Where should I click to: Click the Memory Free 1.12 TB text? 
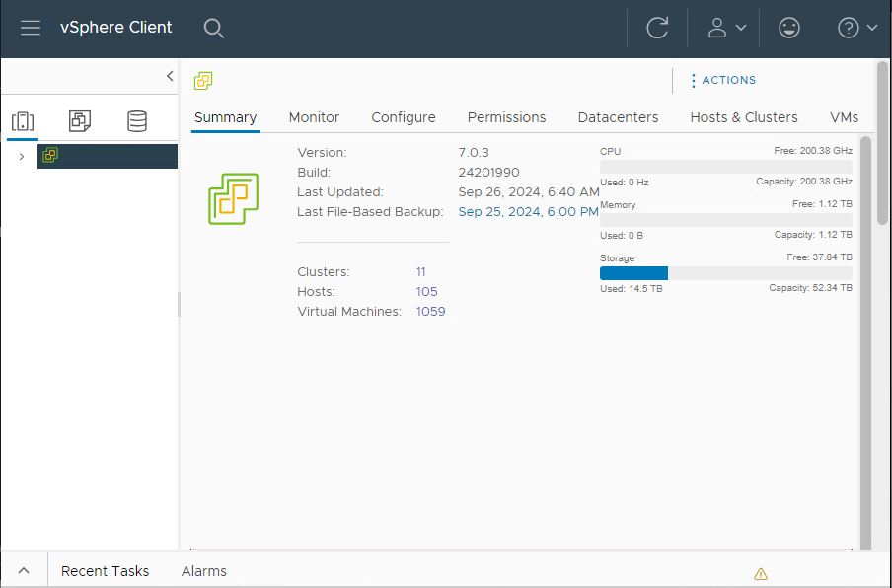822,203
